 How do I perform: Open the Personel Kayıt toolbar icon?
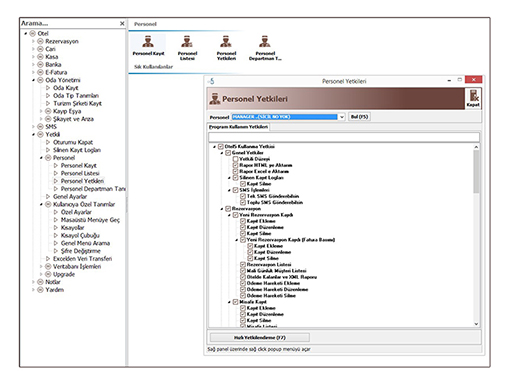[x=148, y=46]
